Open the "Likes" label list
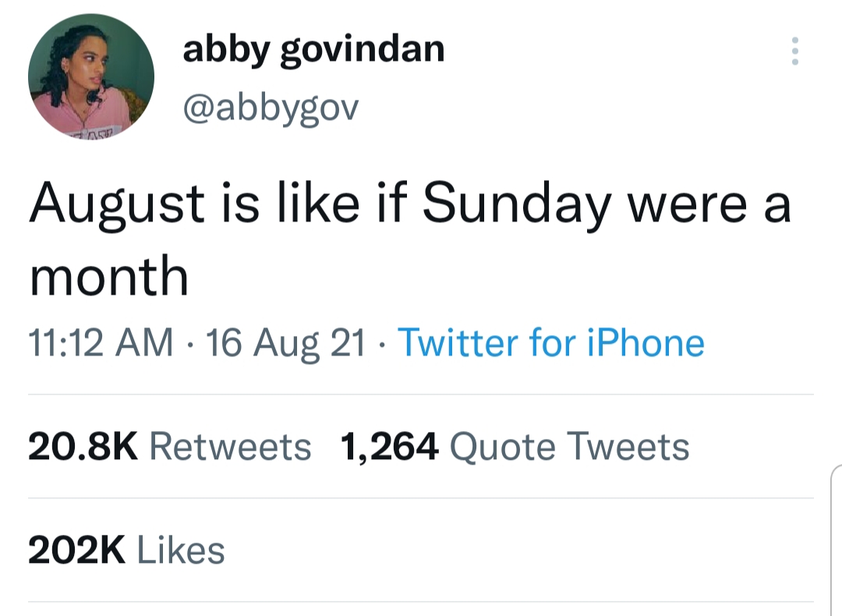The height and width of the screenshot is (616, 842). coord(181,551)
